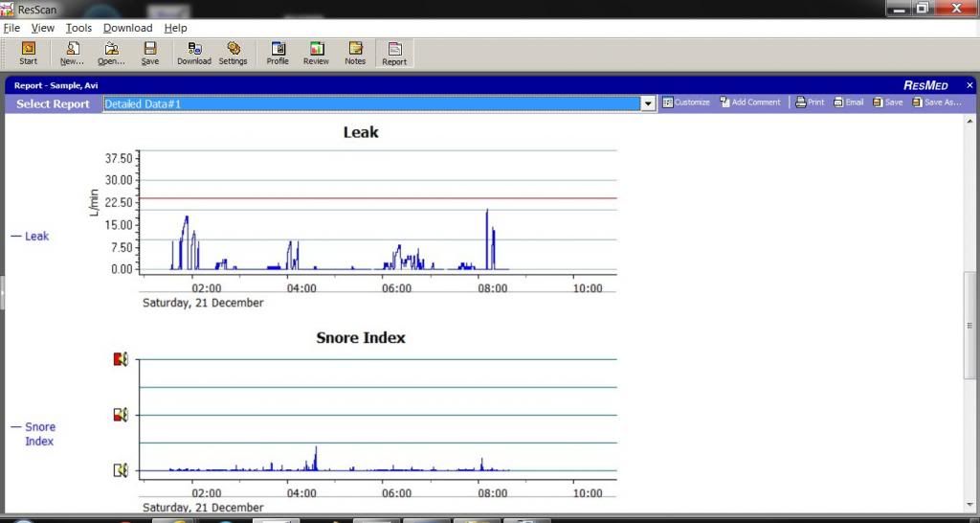Screen dimensions: 980x523
Task: Click Save As in report bar
Action: click(936, 102)
